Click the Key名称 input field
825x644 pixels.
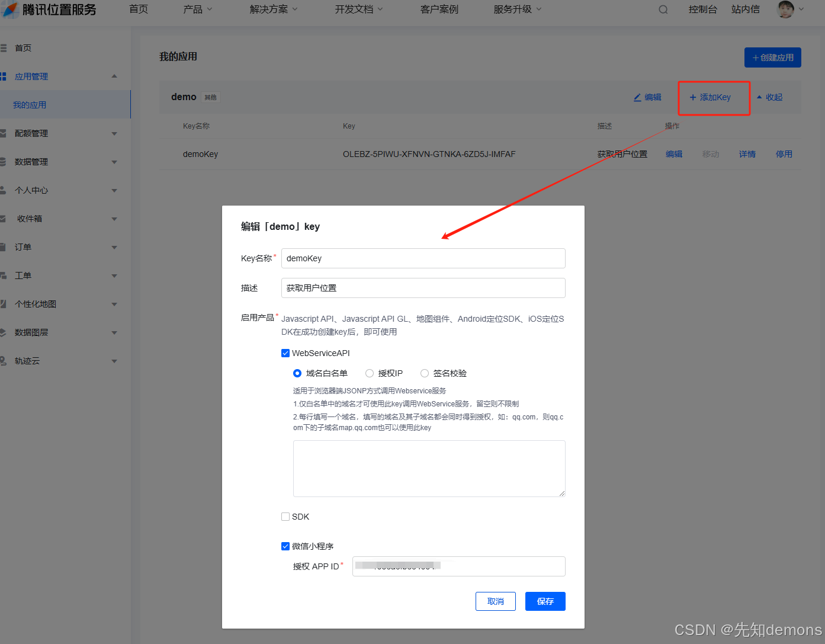[x=423, y=258]
